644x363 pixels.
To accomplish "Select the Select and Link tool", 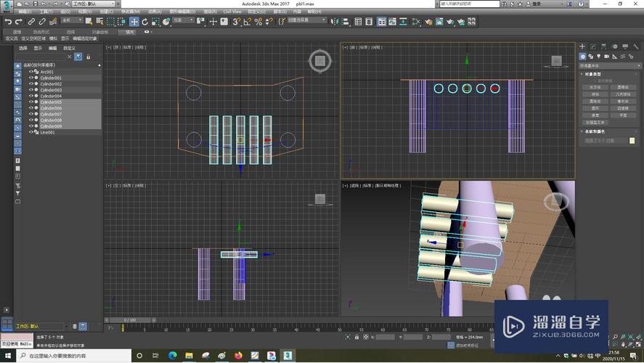I will [31, 22].
